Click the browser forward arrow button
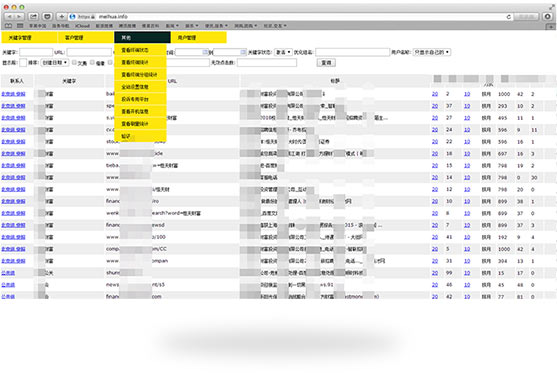 19,17
